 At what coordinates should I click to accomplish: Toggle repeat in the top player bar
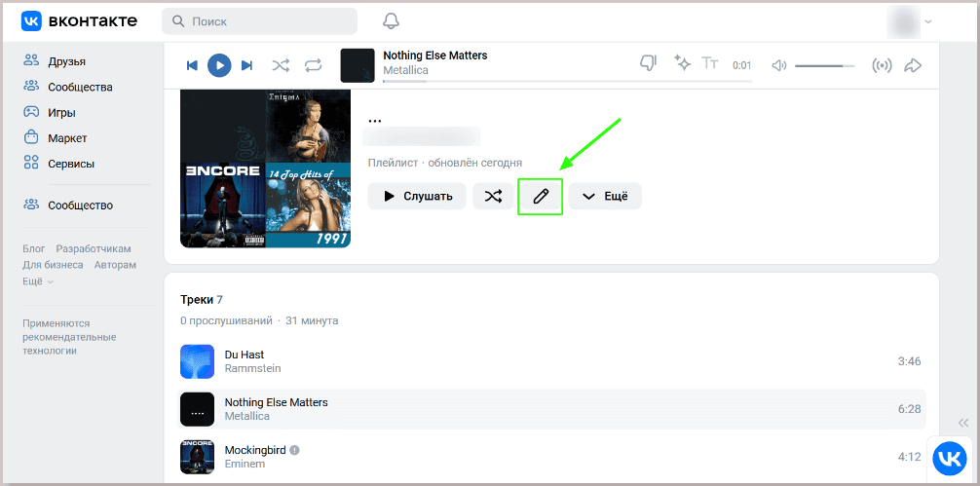click(x=313, y=65)
